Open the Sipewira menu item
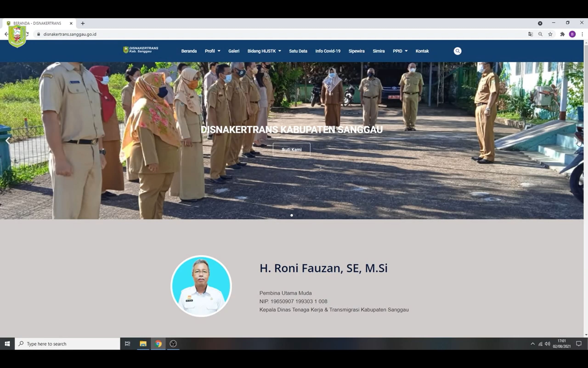This screenshot has width=588, height=368. click(356, 51)
